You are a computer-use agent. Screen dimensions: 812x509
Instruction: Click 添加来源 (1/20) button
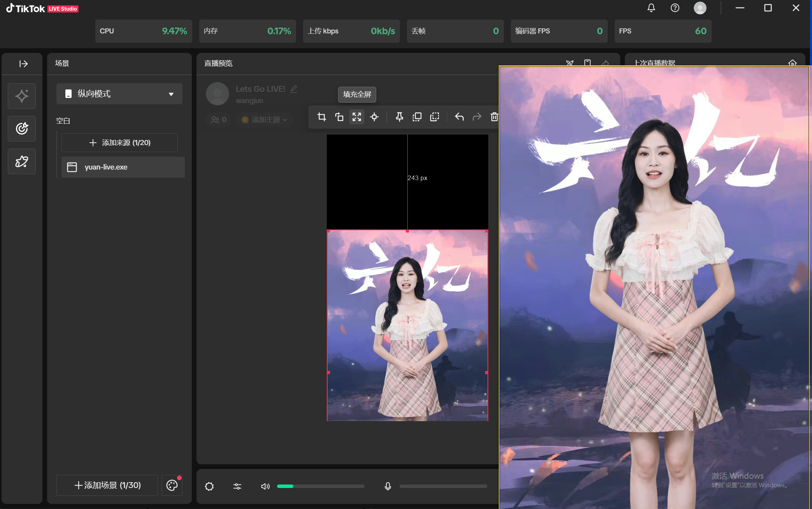click(119, 143)
